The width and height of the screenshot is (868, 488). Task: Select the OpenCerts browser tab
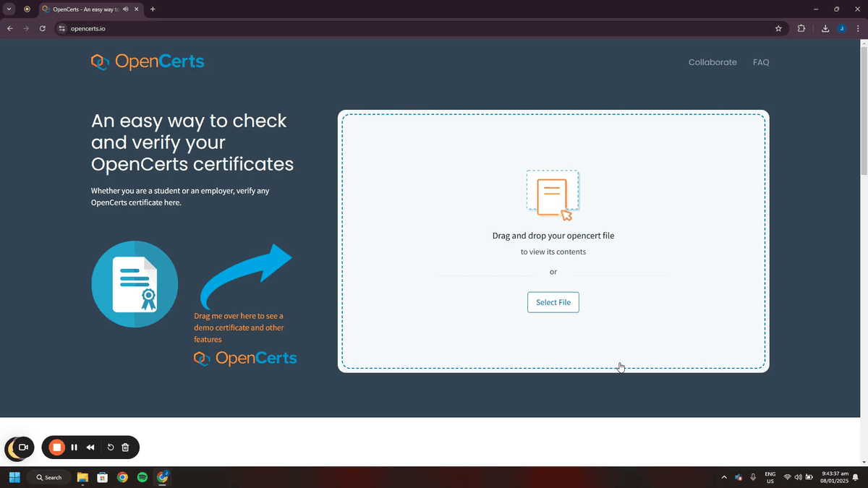point(90,9)
